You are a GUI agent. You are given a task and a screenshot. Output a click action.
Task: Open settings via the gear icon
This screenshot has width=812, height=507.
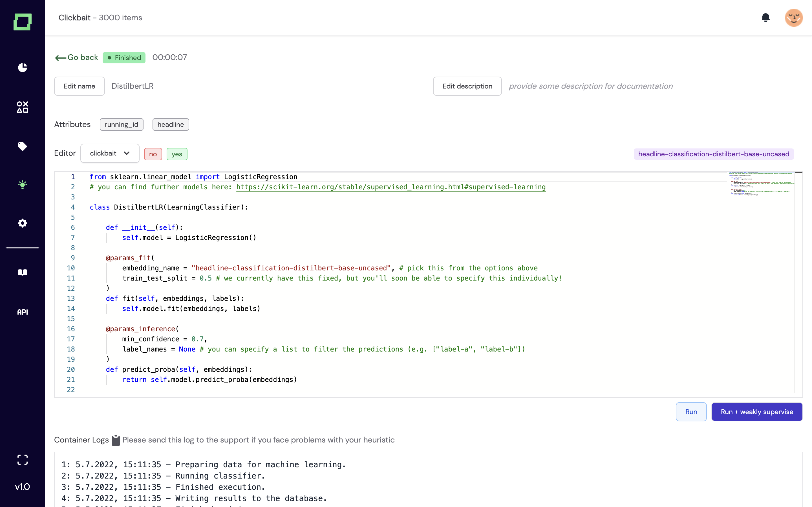(23, 223)
